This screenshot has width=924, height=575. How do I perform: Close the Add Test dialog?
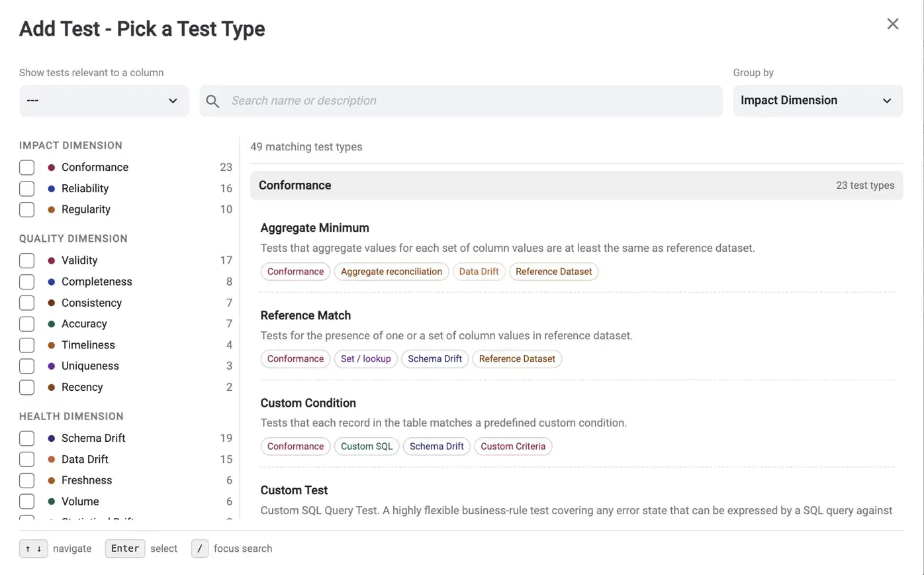(x=893, y=24)
